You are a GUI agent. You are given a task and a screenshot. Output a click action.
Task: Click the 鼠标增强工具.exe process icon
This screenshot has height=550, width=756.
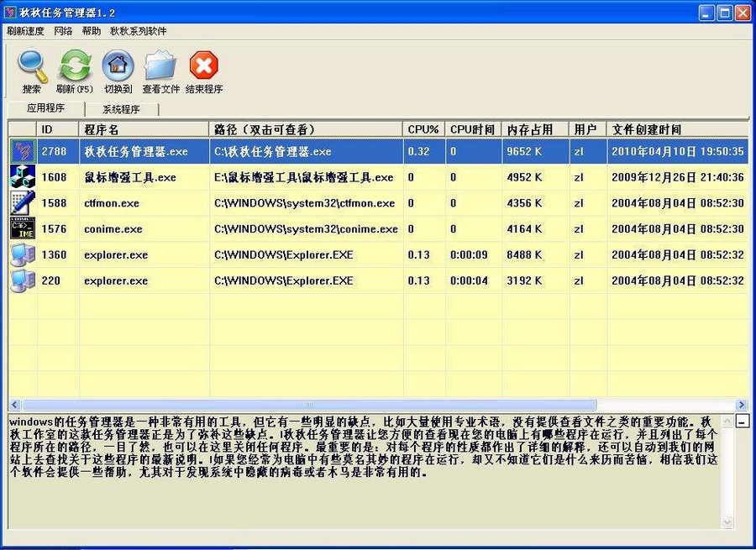22,177
